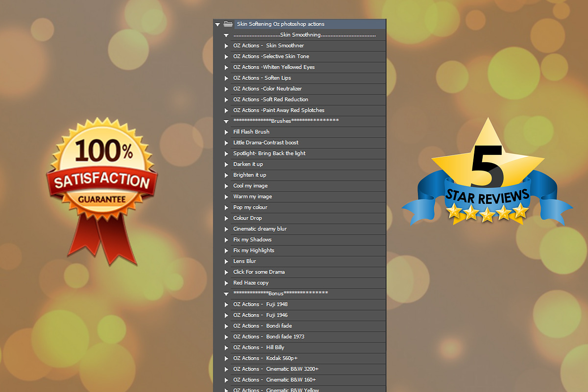Select 'Spotlight- Bring Back the light' action
Image resolution: width=588 pixels, height=392 pixels.
click(308, 153)
